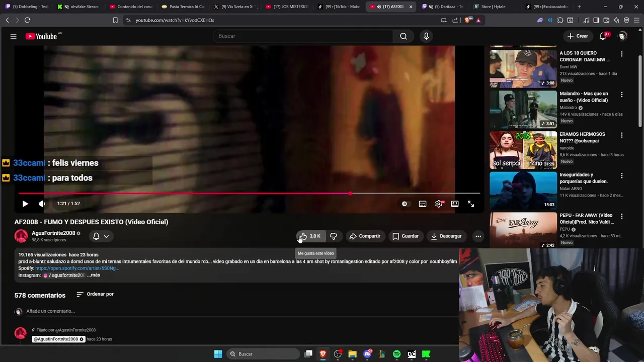
Task: Open Brave VPN shield icon
Action: coord(626,20)
